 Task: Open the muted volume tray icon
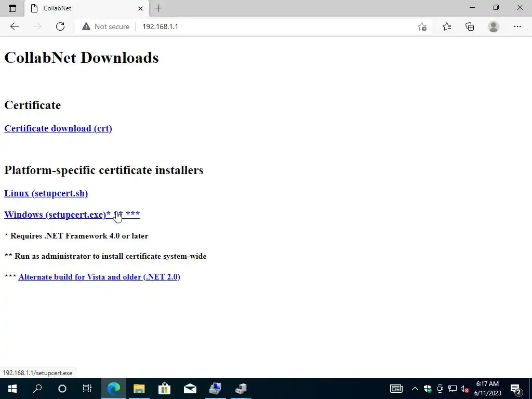tap(464, 389)
